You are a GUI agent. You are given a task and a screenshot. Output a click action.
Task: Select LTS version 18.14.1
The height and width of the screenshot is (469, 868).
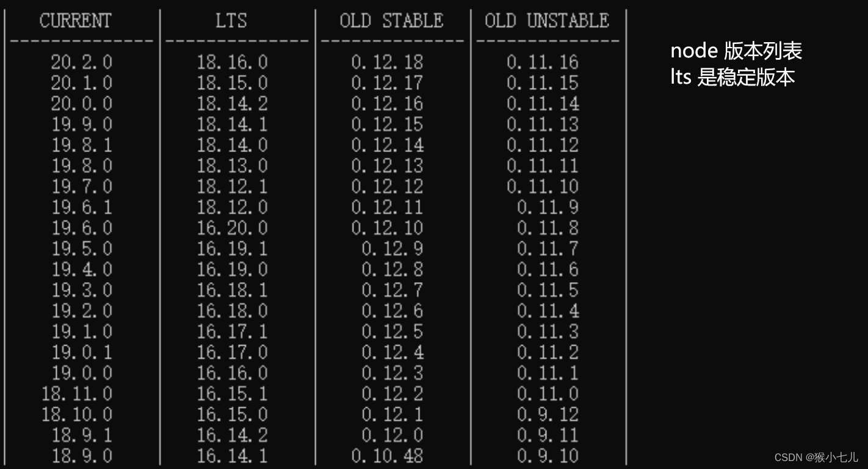click(232, 124)
